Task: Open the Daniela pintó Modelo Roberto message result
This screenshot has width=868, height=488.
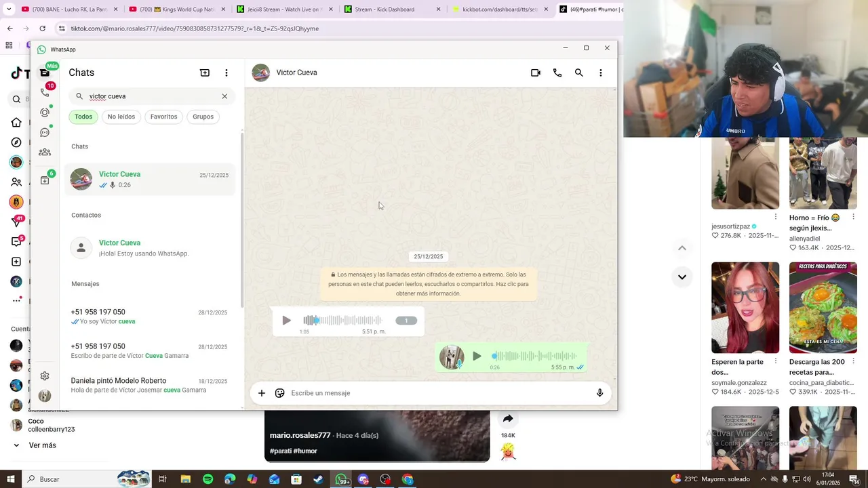Action: click(150, 385)
